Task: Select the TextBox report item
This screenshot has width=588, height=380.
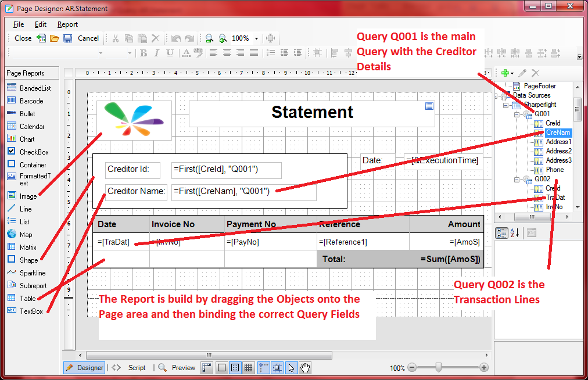Action: coord(25,311)
